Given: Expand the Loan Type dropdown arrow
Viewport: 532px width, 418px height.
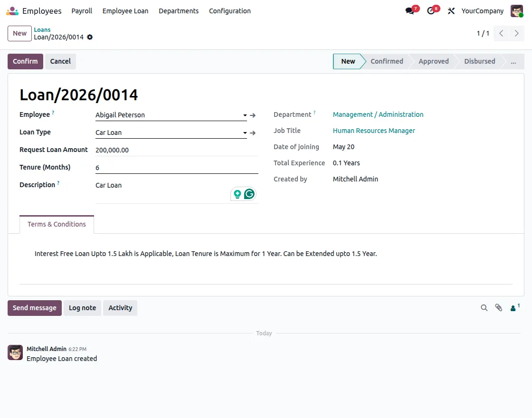Looking at the screenshot, I should (245, 133).
